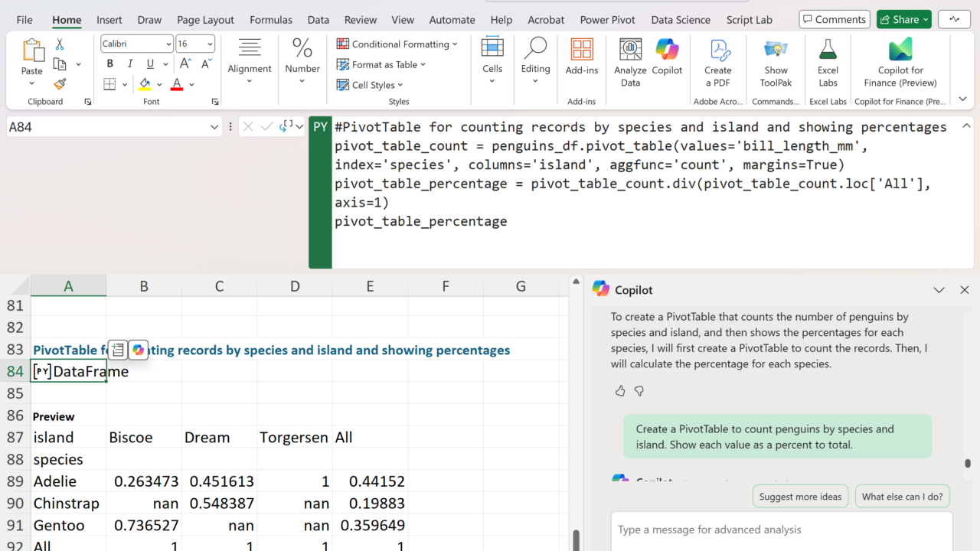Click the Suggest more ideas button
980x551 pixels.
[800, 497]
